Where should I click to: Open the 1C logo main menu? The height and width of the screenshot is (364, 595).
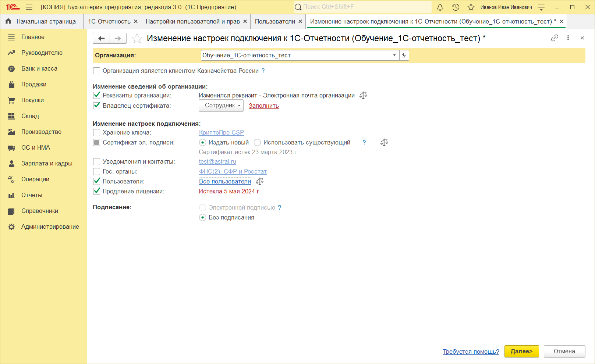click(13, 7)
